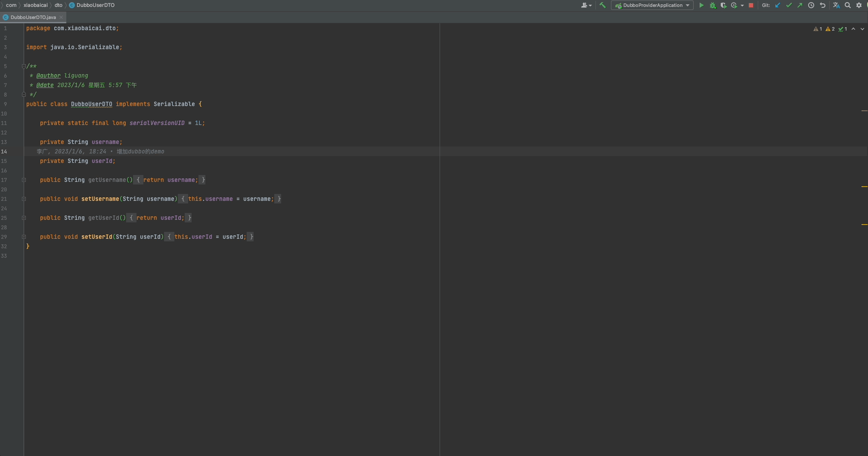Run with Coverage using the shield icon
This screenshot has height=456, width=868.
point(724,5)
